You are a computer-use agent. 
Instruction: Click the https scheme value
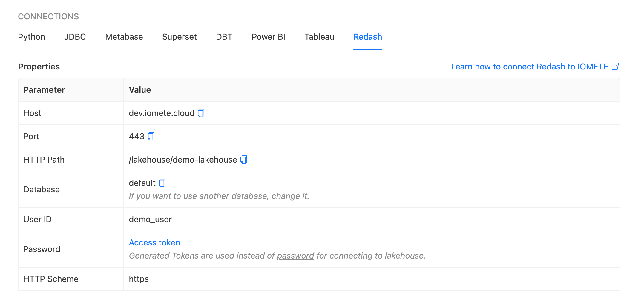point(139,279)
